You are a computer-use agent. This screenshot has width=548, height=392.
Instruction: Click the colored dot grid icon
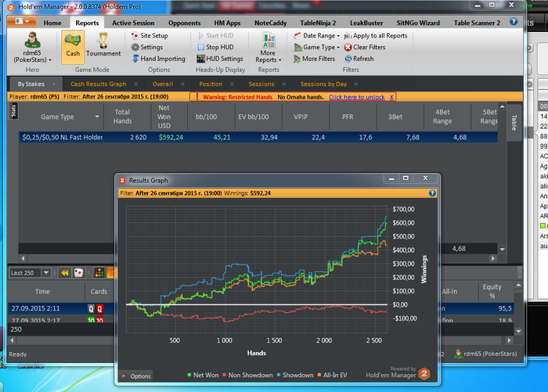99,273
